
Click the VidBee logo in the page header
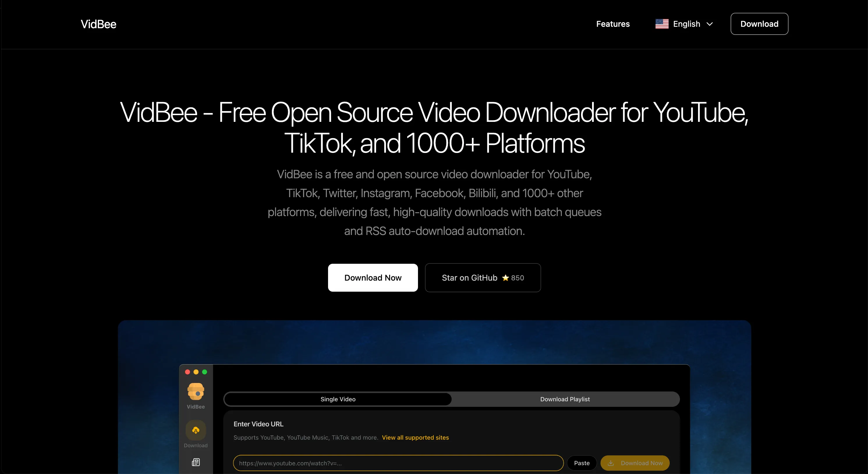coord(98,24)
